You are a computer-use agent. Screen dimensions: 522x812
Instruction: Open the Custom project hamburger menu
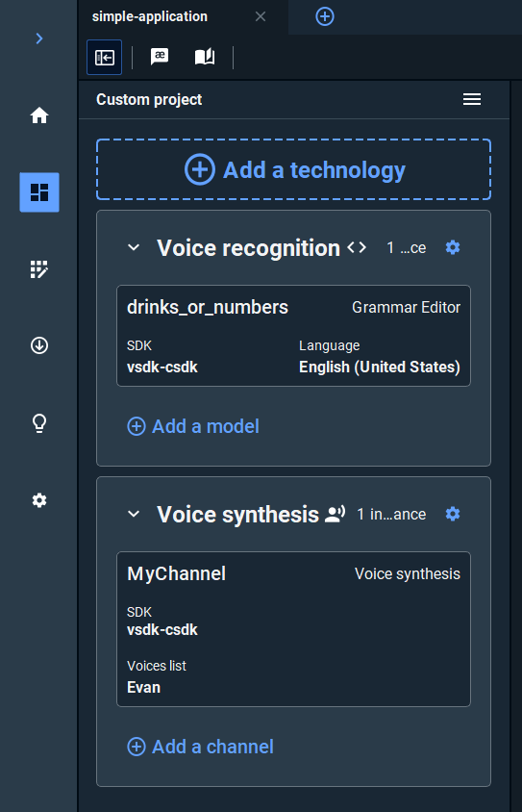(472, 99)
